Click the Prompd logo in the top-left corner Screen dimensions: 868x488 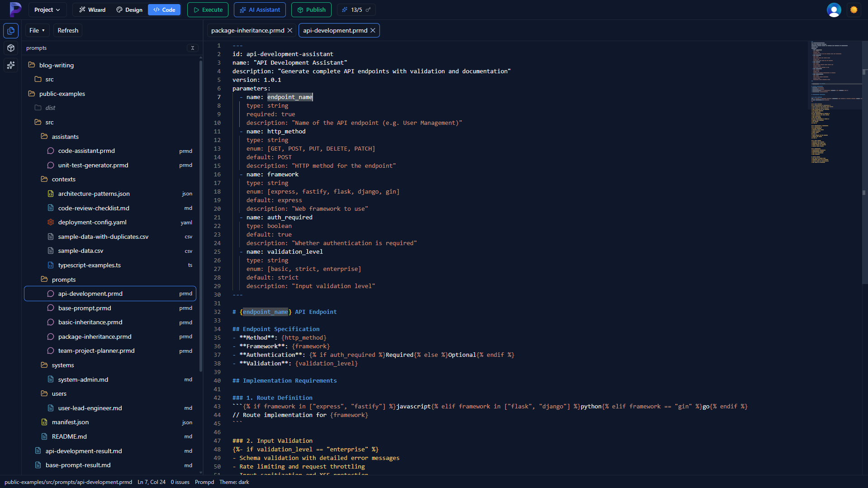pos(15,9)
